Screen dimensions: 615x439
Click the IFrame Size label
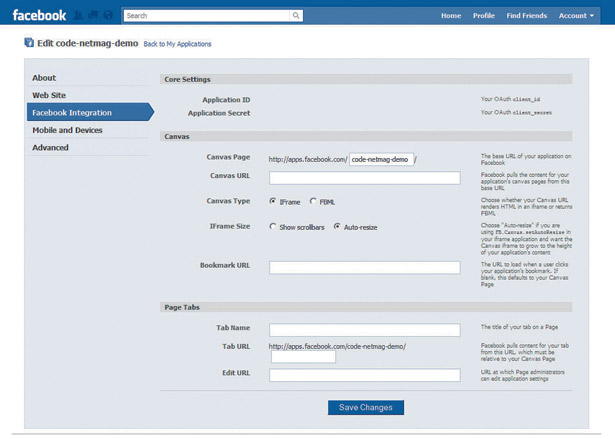[x=230, y=226]
